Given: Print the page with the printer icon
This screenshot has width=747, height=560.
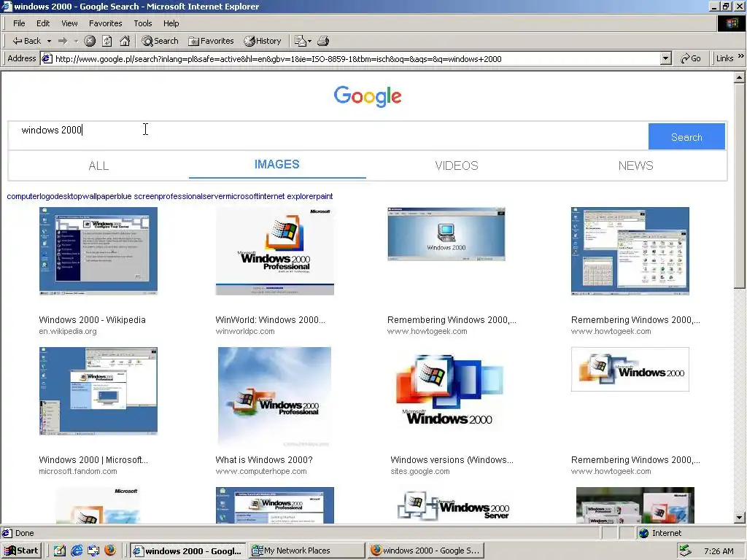Looking at the screenshot, I should click(323, 41).
